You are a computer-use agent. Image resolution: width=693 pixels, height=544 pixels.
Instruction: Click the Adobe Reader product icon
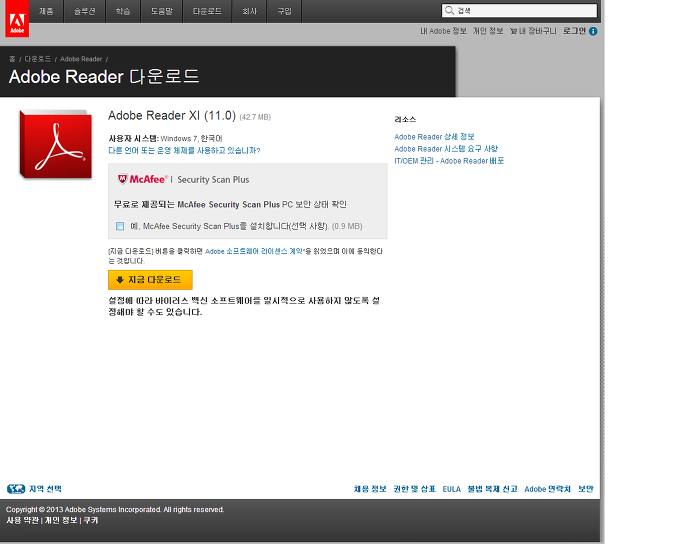point(56,145)
